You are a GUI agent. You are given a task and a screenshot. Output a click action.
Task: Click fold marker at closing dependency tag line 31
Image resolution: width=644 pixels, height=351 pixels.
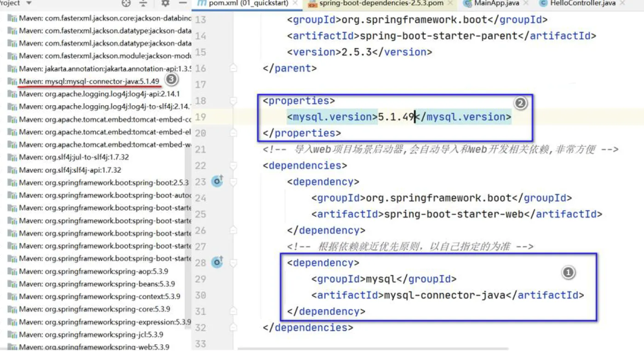(234, 311)
